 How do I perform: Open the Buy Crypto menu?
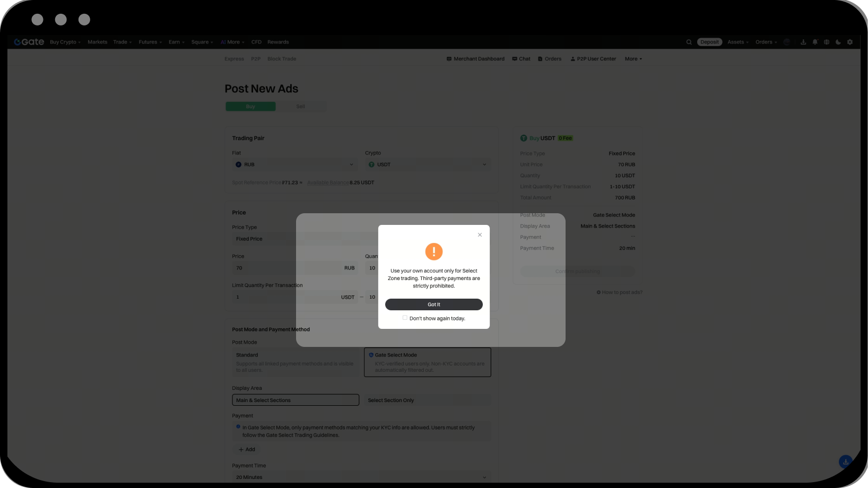65,42
